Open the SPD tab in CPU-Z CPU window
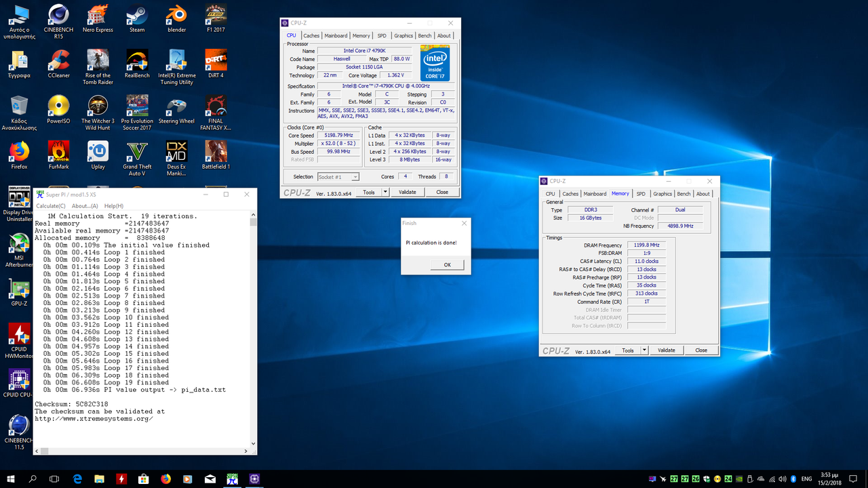 pos(382,35)
